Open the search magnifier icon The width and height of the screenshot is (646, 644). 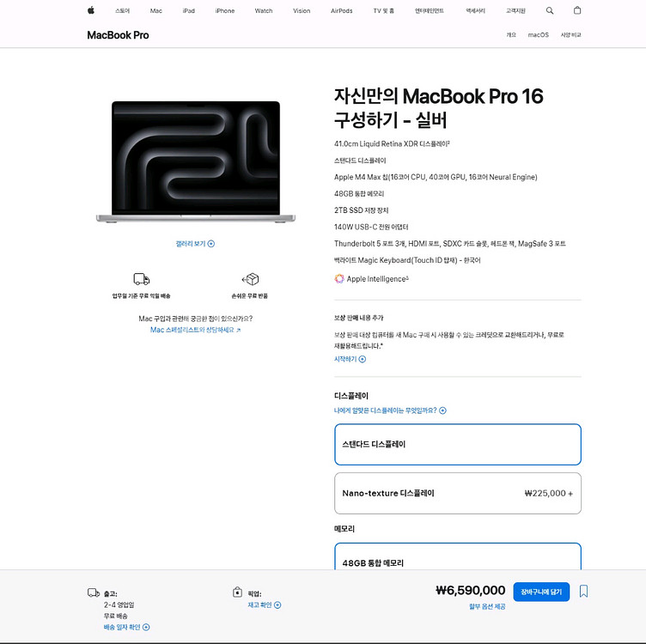pyautogui.click(x=550, y=10)
